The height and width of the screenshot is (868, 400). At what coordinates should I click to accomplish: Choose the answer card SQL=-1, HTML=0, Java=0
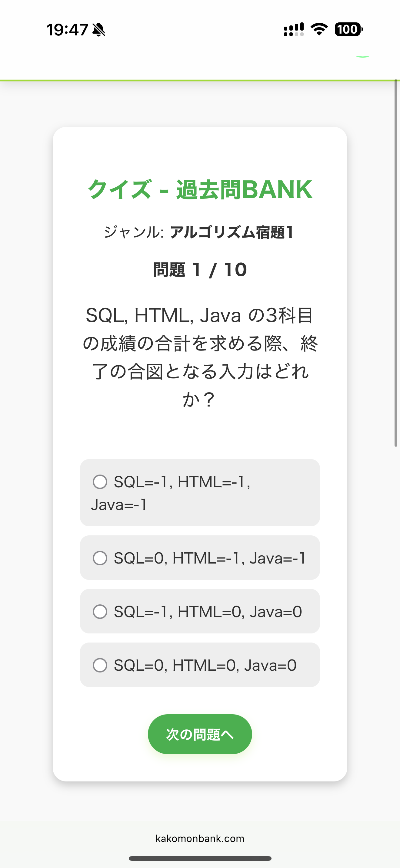point(200,611)
